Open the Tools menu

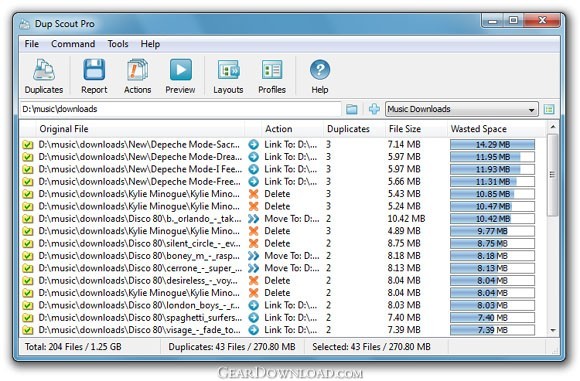(118, 44)
